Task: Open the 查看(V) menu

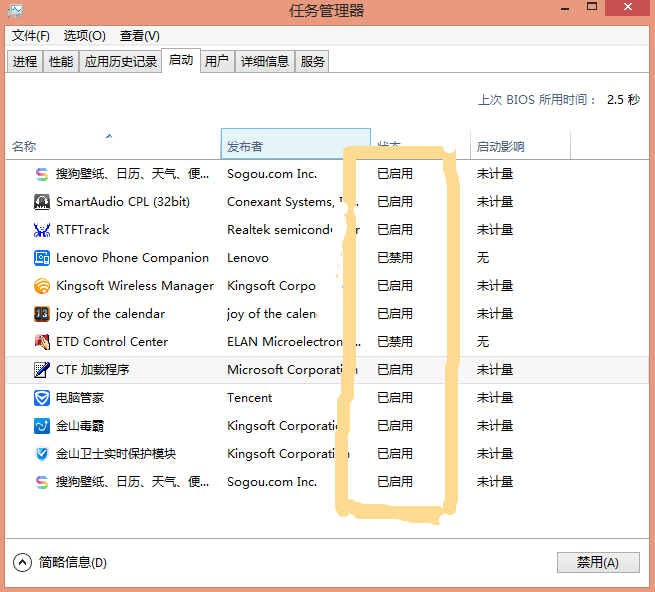Action: click(x=140, y=36)
